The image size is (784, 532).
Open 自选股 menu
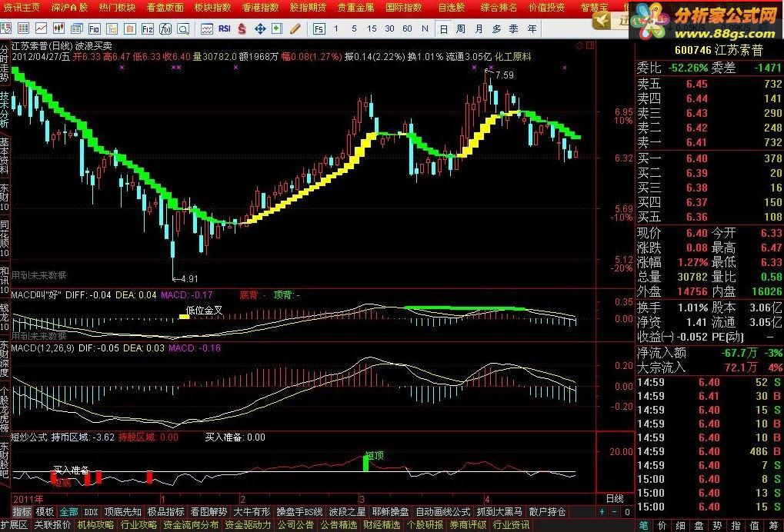coord(452,8)
